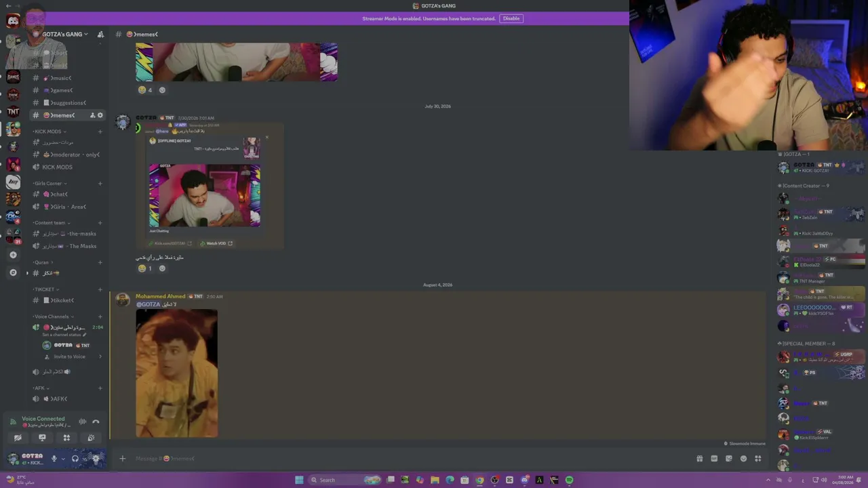Open microphone input options arrow
Image resolution: width=868 pixels, height=488 pixels.
tap(63, 459)
